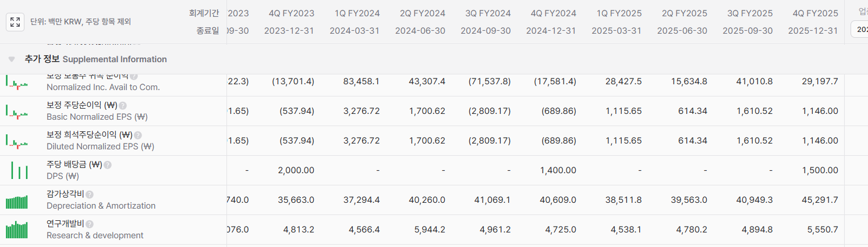The width and height of the screenshot is (868, 247).
Task: Click help icon beside 감가상각비
Action: pos(90,195)
